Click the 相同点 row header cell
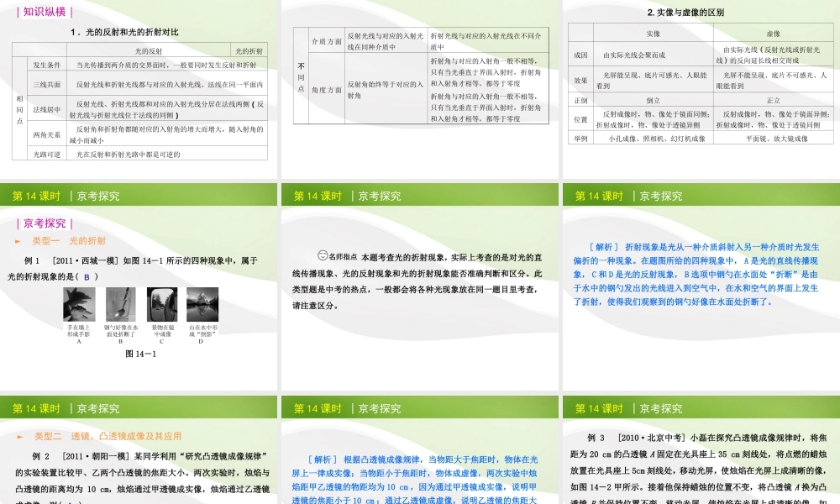Viewport: 840px width, 504px height. coord(20,109)
